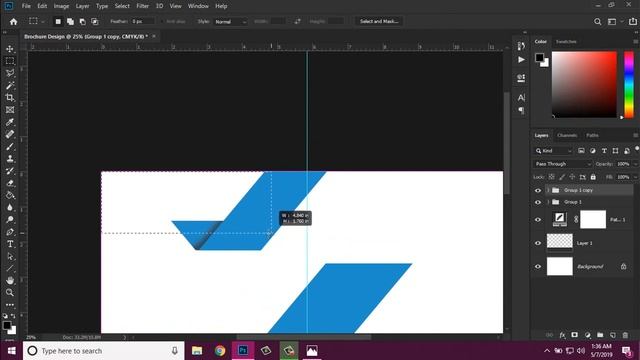Switch to the Paths tab
The height and width of the screenshot is (360, 640).
click(x=592, y=135)
